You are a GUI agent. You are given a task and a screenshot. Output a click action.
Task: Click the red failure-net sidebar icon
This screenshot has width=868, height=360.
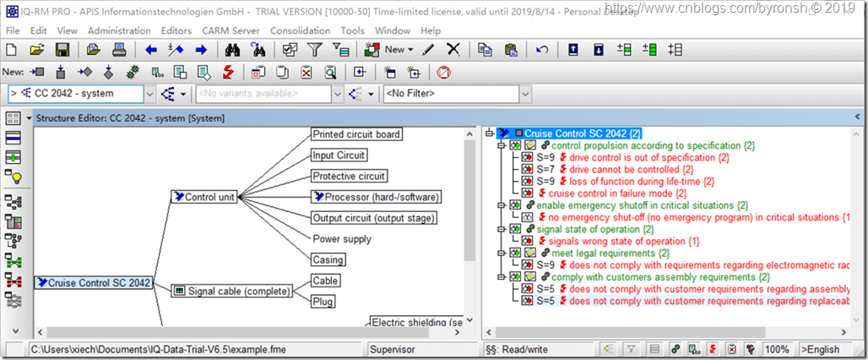tap(13, 281)
